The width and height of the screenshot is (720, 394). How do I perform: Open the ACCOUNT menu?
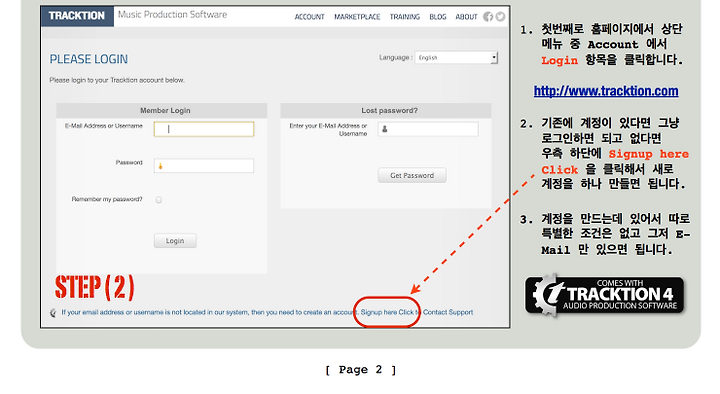coord(309,17)
